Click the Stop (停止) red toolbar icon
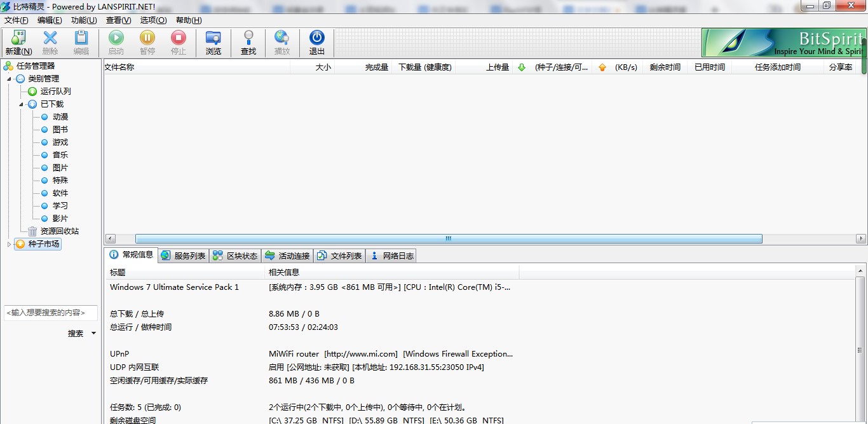 [179, 38]
